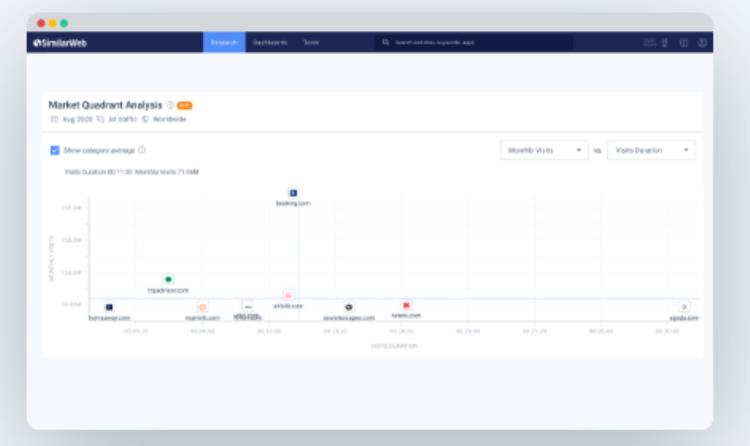Screen dimensions: 750x446
Task: Select the tripadvisor.com data point
Action: click(168, 279)
